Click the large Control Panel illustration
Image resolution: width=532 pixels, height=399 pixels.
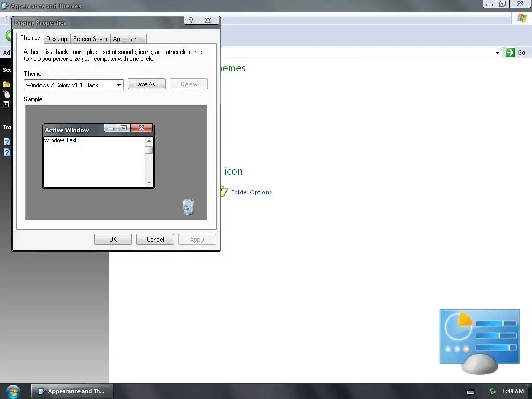click(479, 341)
